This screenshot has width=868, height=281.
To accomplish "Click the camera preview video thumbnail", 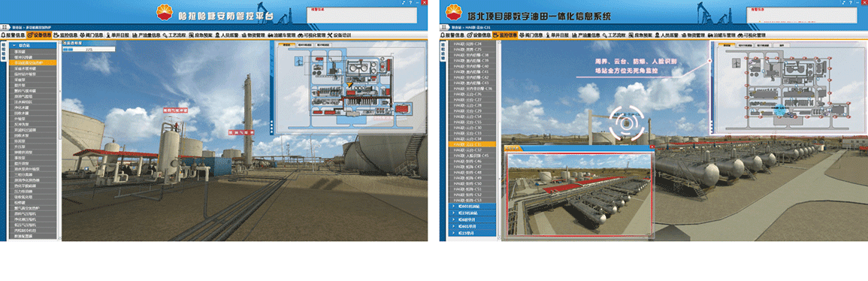I will (x=578, y=194).
